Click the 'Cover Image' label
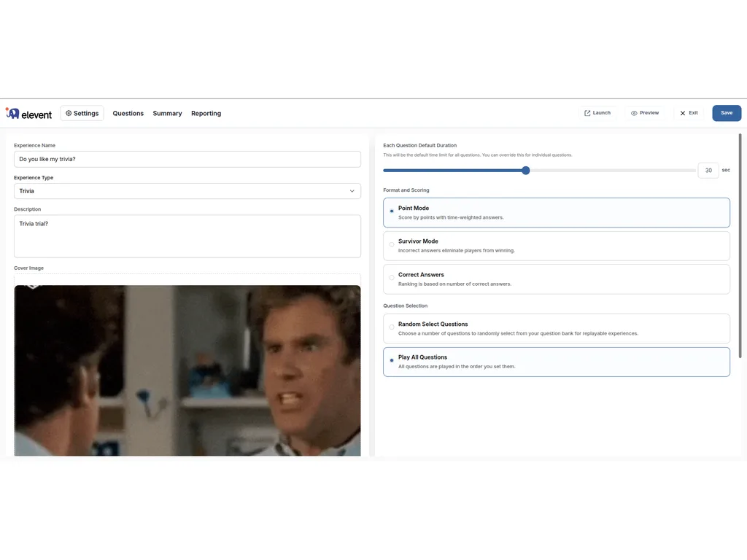Screen dimensions: 747x560 (28, 268)
